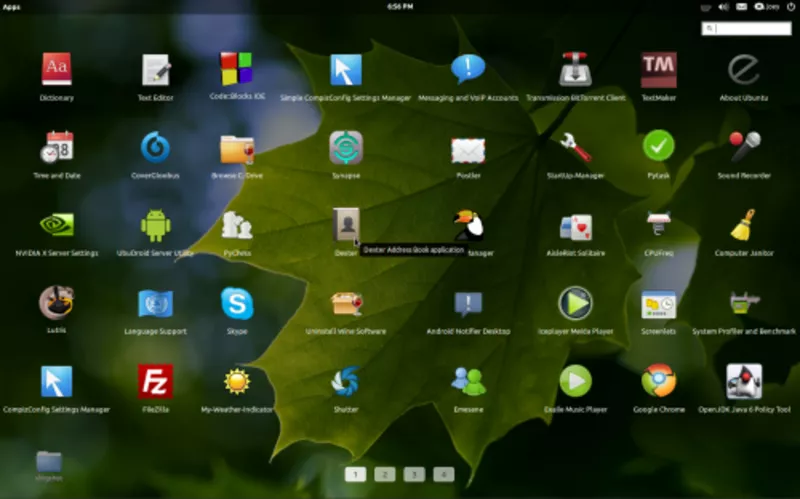The width and height of the screenshot is (800, 499).
Task: Open the Postler mail app
Action: tap(468, 151)
